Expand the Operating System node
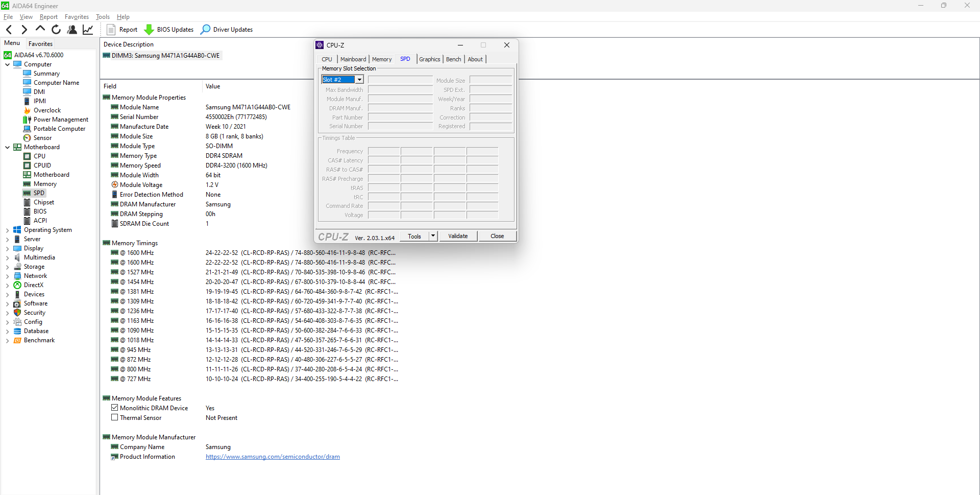Image resolution: width=980 pixels, height=495 pixels. [7, 230]
